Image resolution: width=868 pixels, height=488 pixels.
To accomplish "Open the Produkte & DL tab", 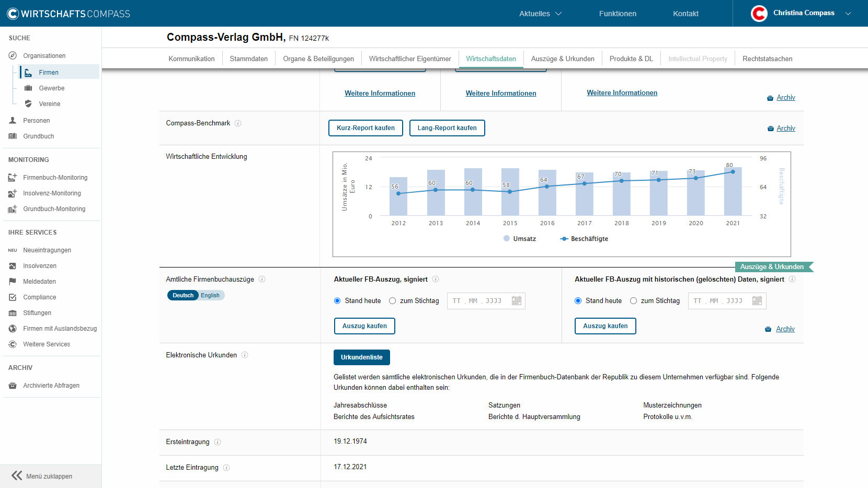I will 631,59.
